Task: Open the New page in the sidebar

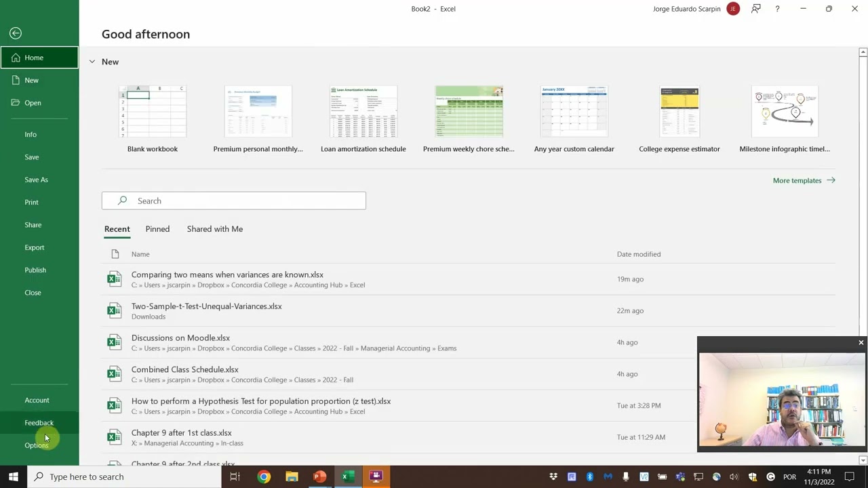Action: tap(39, 80)
